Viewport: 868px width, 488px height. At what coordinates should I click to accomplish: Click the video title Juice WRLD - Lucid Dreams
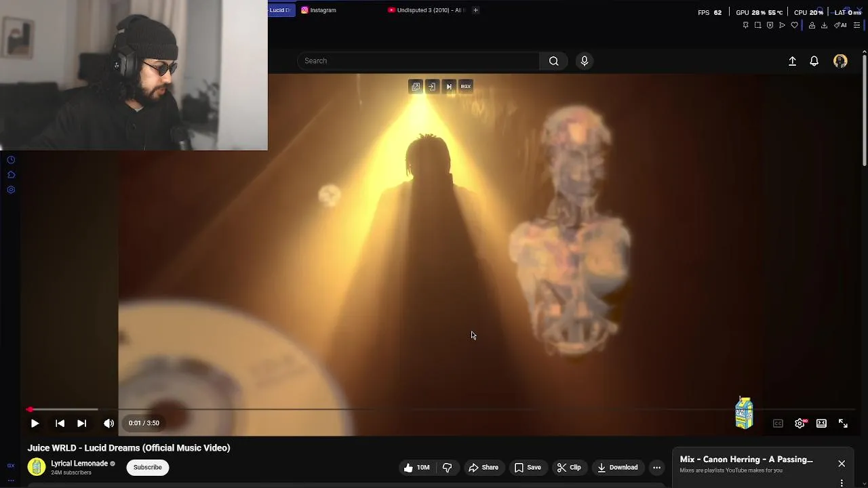pyautogui.click(x=129, y=448)
